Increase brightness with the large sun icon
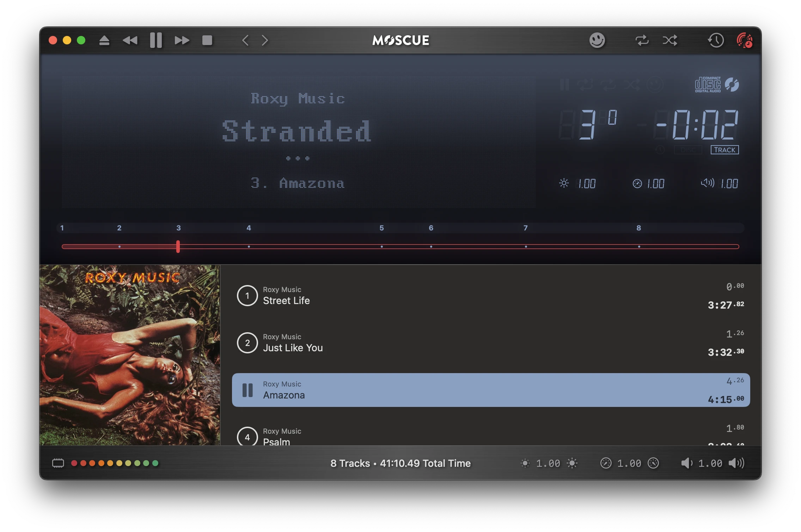This screenshot has width=801, height=532. tap(572, 463)
